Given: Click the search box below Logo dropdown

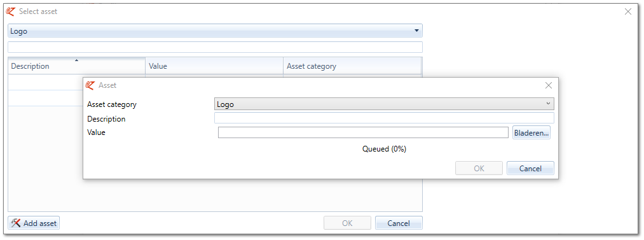Looking at the screenshot, I should point(216,47).
